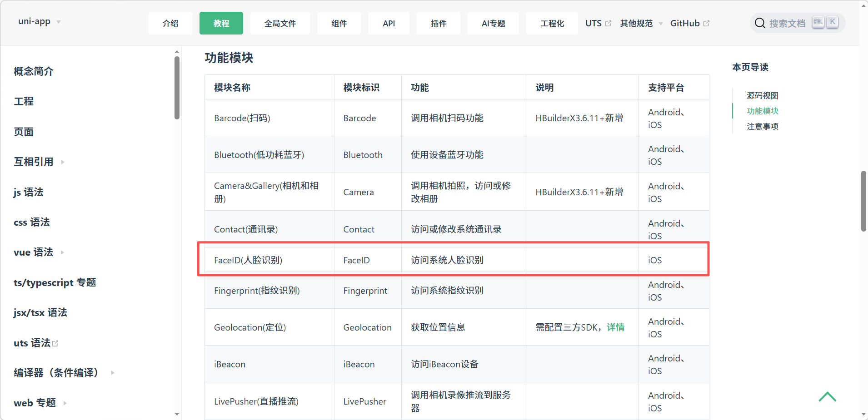Expand the 互相引用 sidebar section

(63, 162)
